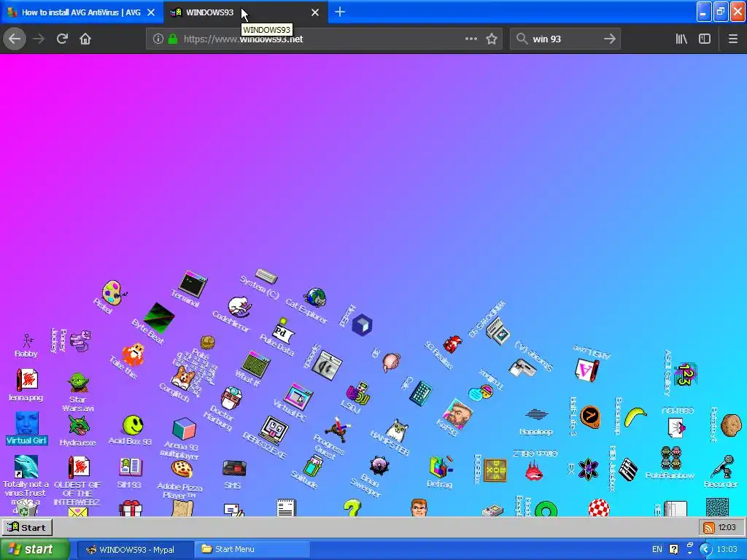Expand hidden system tray icons
Viewport: 747px width, 560px height.
coord(705,550)
